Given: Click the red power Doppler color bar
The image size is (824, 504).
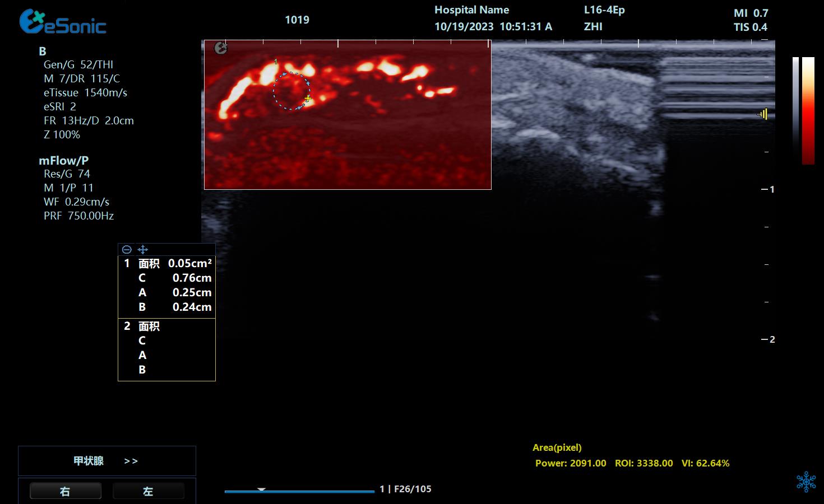Looking at the screenshot, I should point(808,111).
